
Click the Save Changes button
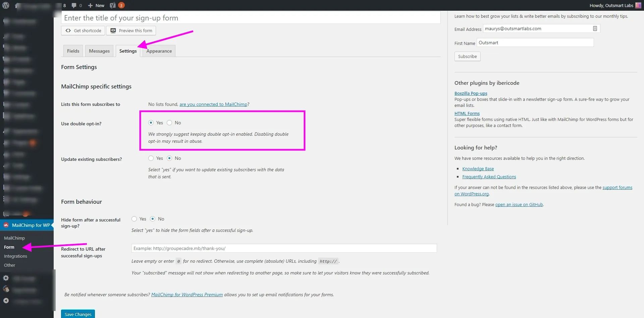78,314
